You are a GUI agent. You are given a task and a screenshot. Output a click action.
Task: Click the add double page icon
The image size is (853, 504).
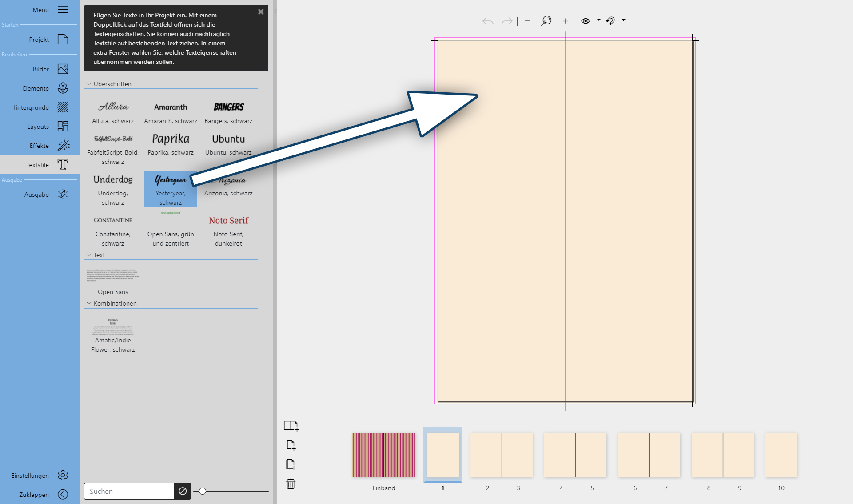click(291, 426)
